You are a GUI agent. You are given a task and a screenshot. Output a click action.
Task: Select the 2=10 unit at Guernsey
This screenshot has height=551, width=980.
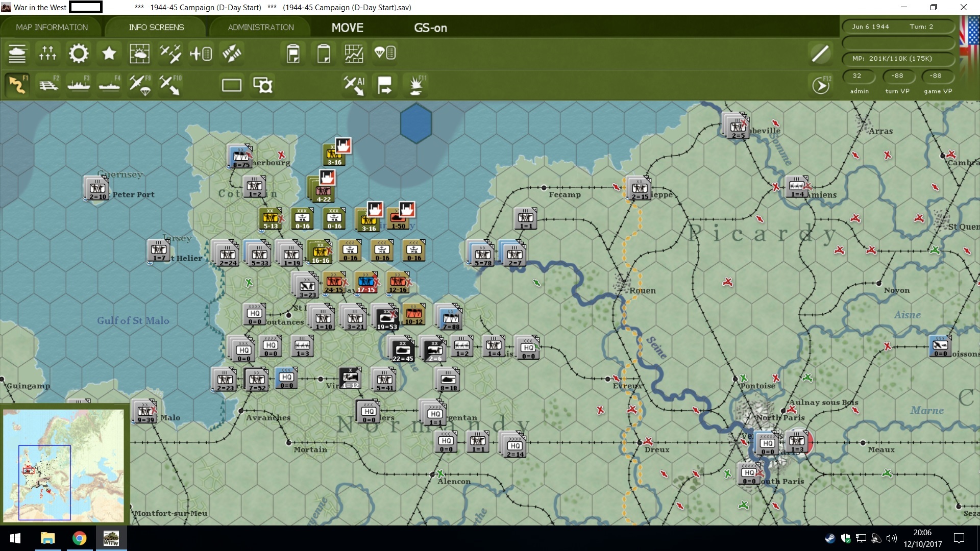click(x=97, y=188)
